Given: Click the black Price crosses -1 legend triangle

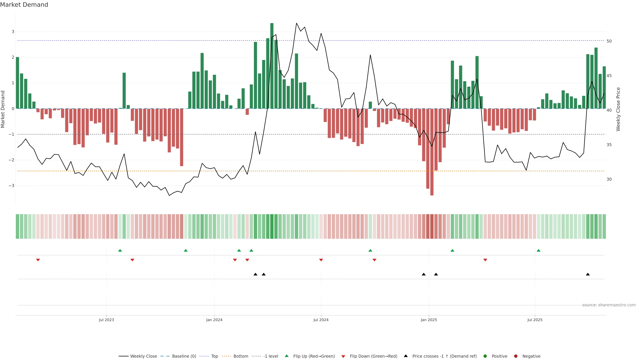Looking at the screenshot, I should pos(406,356).
